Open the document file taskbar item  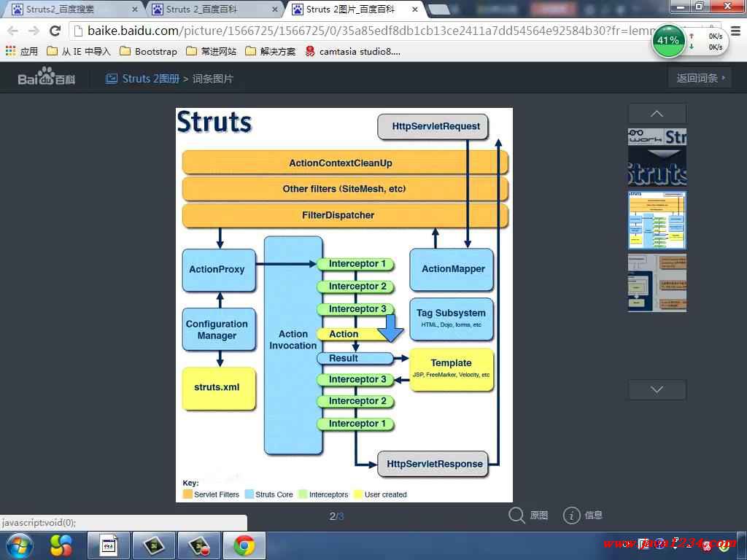pos(108,545)
